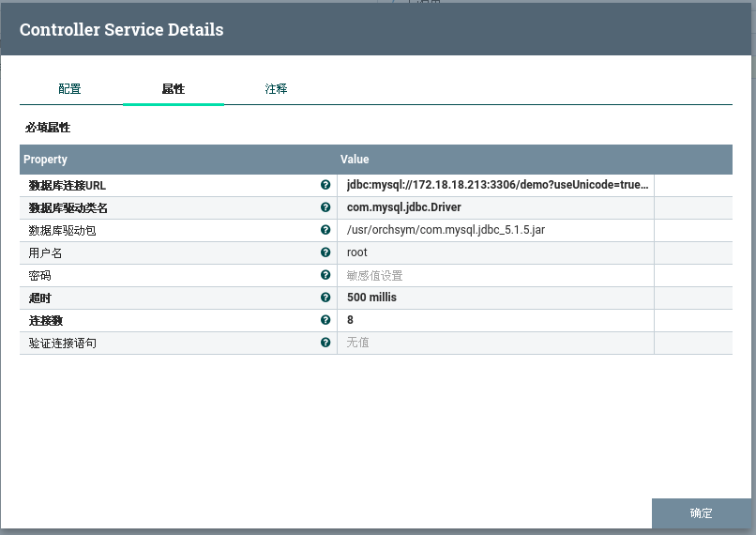Click the jdbc:mysql connection URL value

click(496, 185)
